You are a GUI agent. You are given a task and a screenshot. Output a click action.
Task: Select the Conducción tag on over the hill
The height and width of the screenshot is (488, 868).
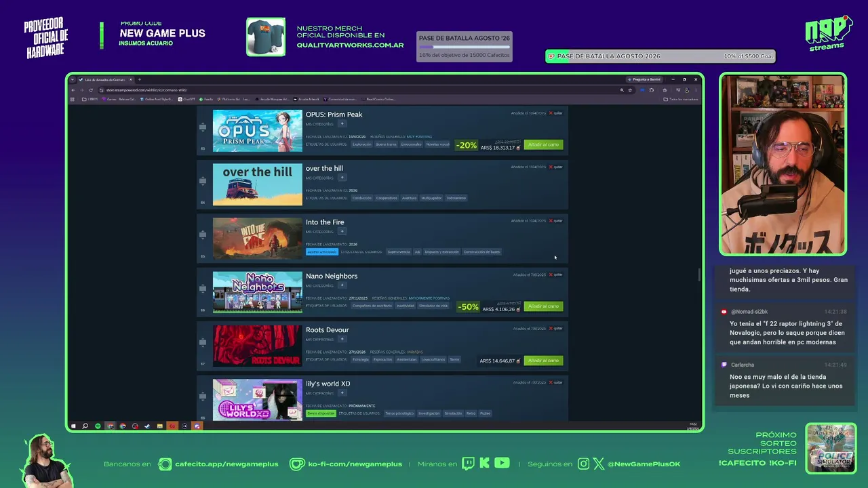tap(361, 198)
